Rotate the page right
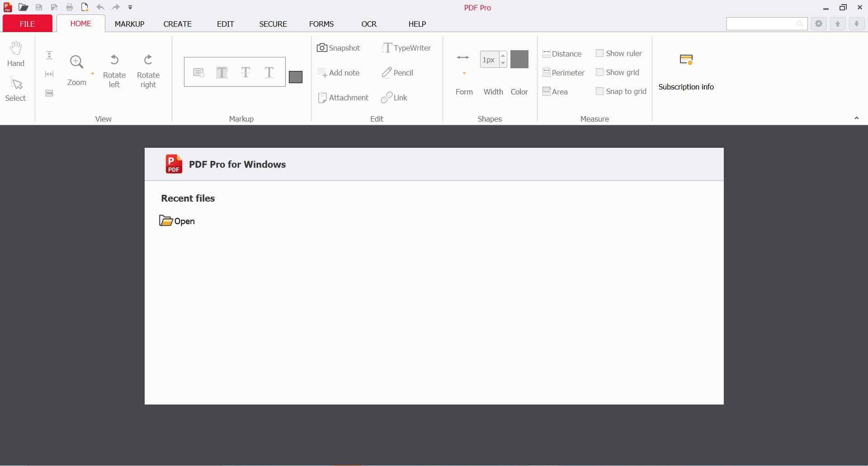 point(148,71)
